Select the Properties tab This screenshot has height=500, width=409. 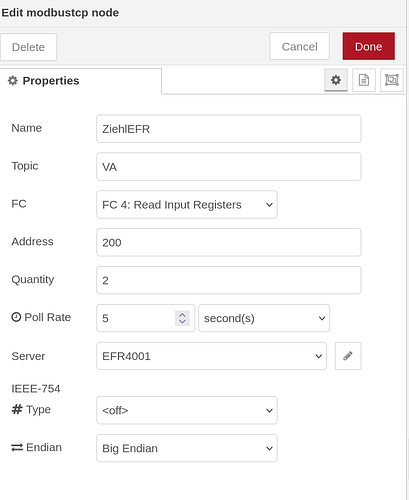pyautogui.click(x=81, y=81)
